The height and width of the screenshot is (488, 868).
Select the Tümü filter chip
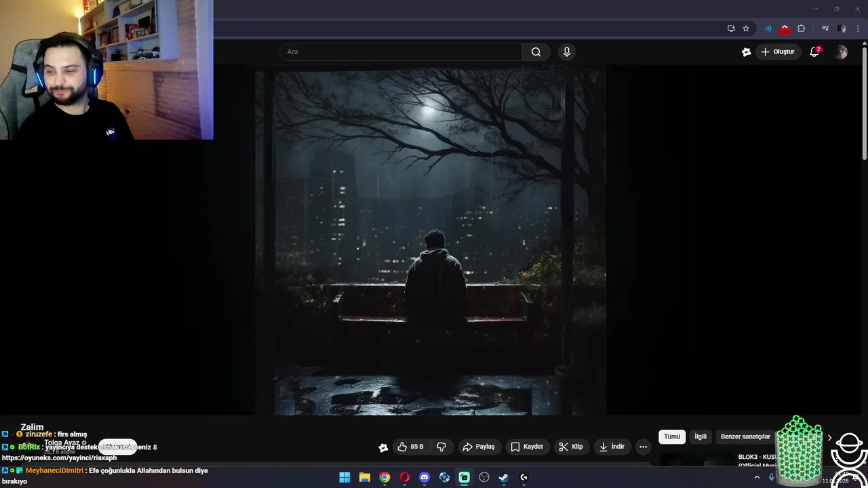[672, 437]
